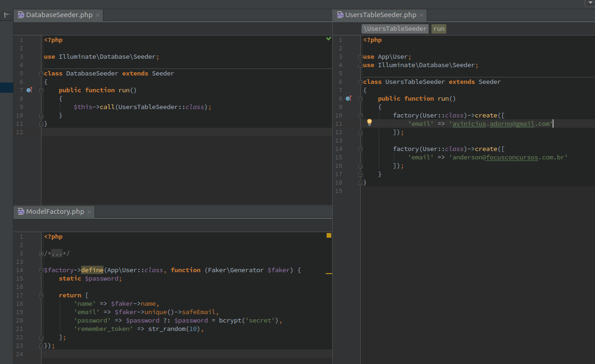Viewport: 595px width, 364px height.
Task: Expand the folded comment block in ModelFactory
Action: [41, 254]
